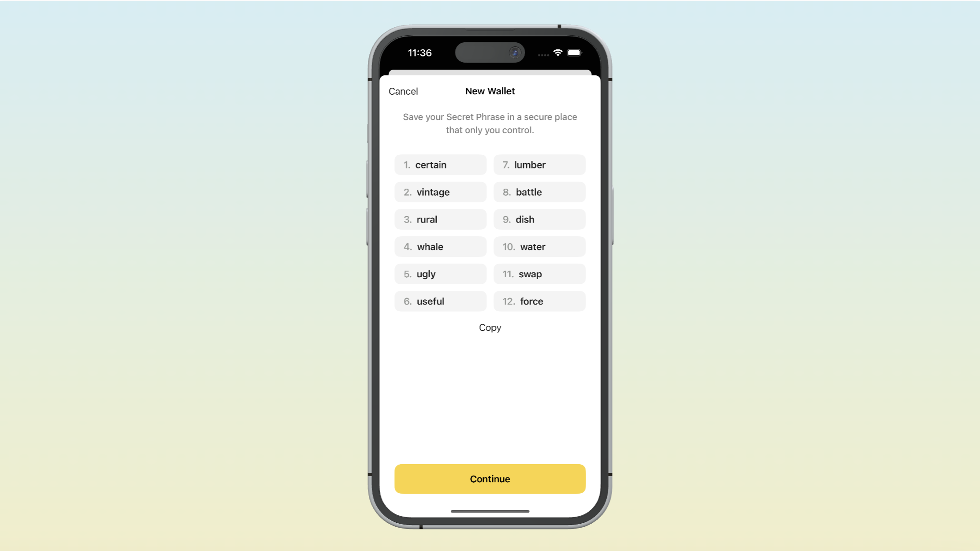Select word number 8 battle
Image resolution: width=980 pixels, height=551 pixels.
pyautogui.click(x=539, y=192)
